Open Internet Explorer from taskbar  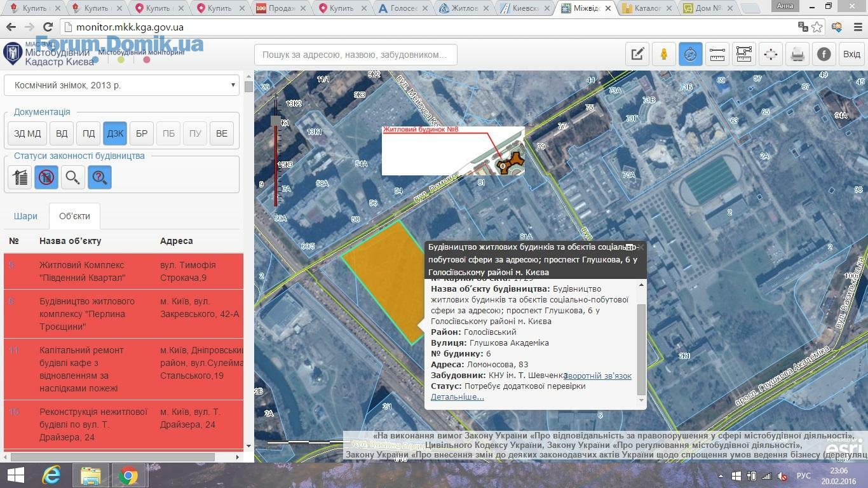[x=51, y=475]
